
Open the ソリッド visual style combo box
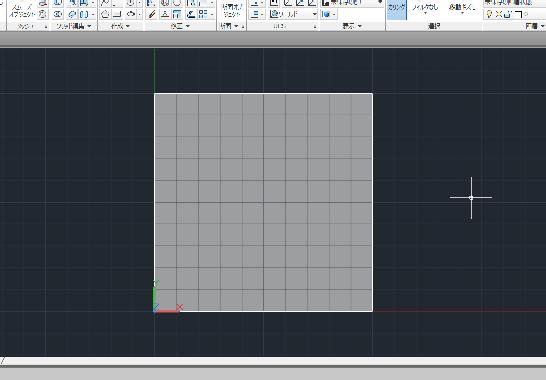click(293, 14)
